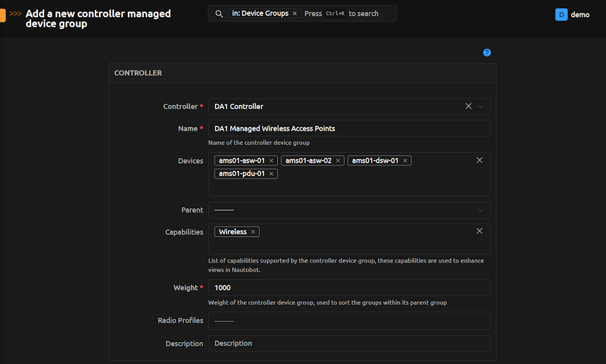The image size is (606, 364).
Task: Expand the Controller dropdown arrow
Action: (x=481, y=107)
